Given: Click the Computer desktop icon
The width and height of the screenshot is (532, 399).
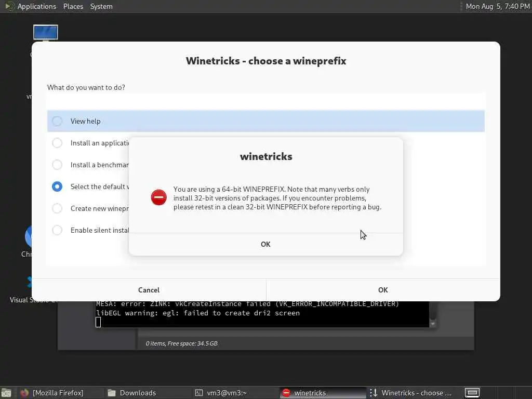Looking at the screenshot, I should pos(46,33).
